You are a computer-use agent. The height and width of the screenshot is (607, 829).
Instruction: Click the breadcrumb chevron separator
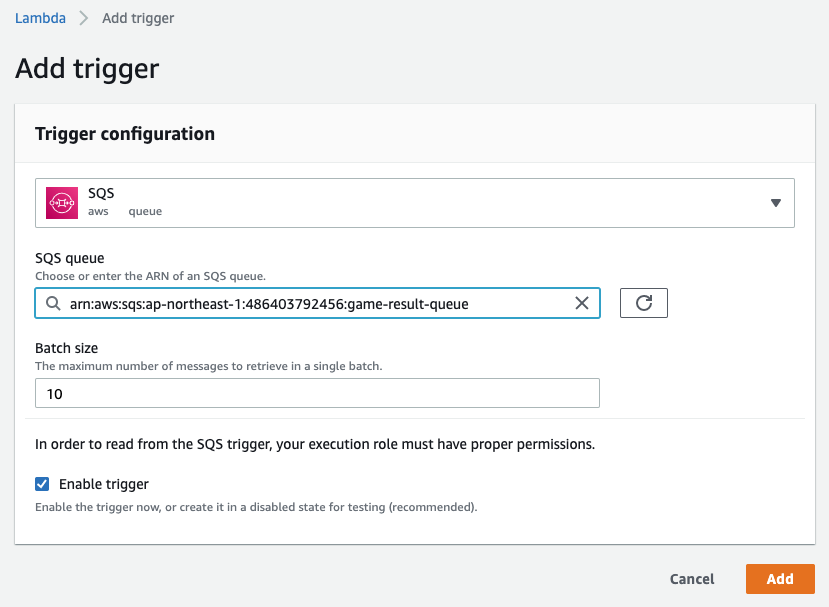tap(84, 18)
